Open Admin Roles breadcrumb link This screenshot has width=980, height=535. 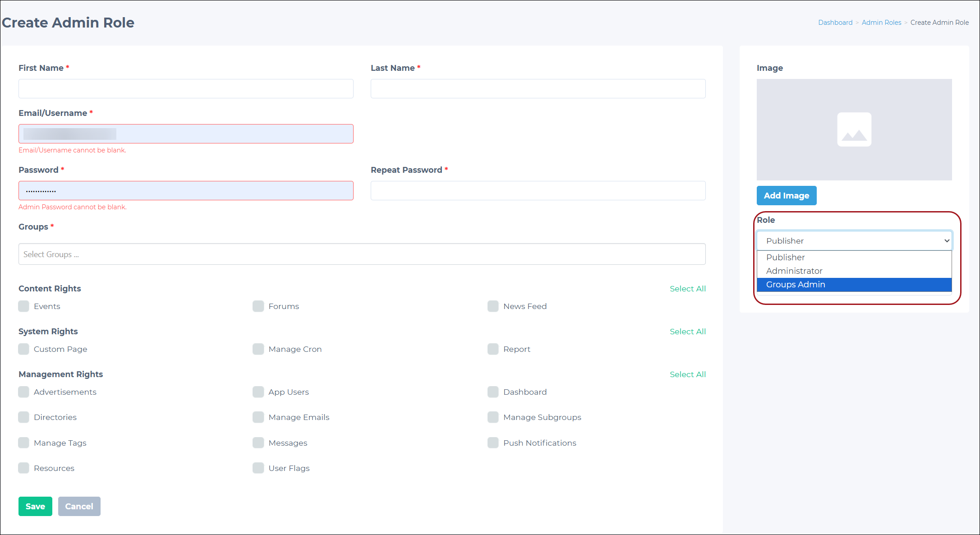881,23
